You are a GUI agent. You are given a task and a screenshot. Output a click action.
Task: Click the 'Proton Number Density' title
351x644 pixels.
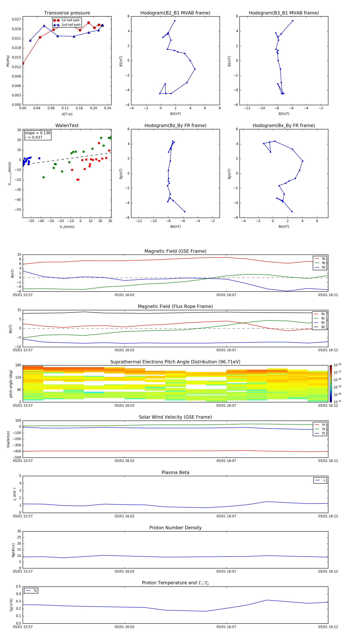(175, 528)
